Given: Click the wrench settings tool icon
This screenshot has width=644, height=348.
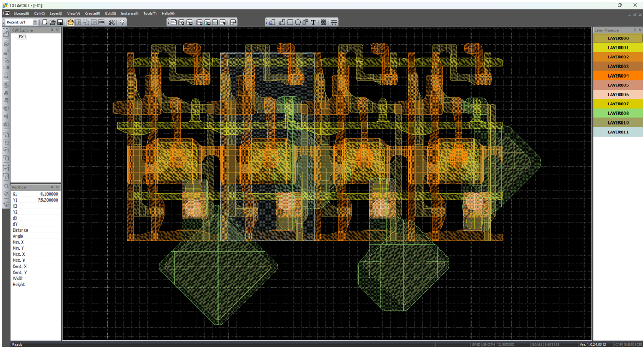Looking at the screenshot, I should (x=111, y=22).
